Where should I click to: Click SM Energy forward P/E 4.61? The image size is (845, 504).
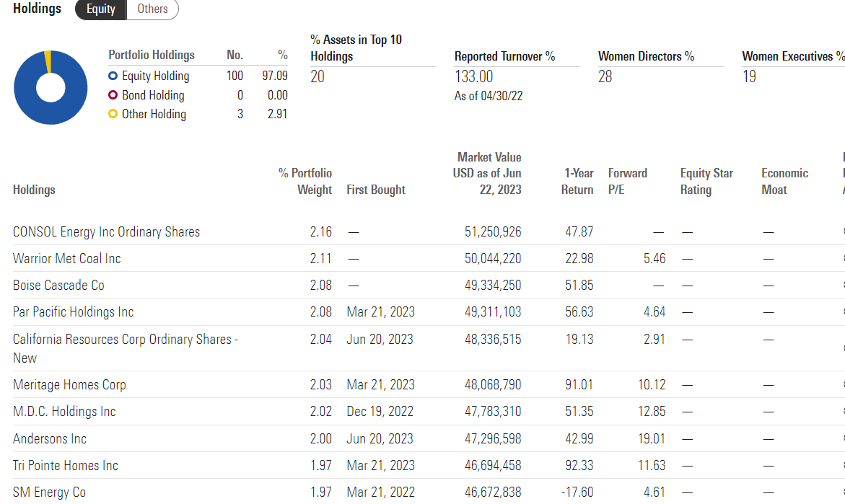coord(654,492)
